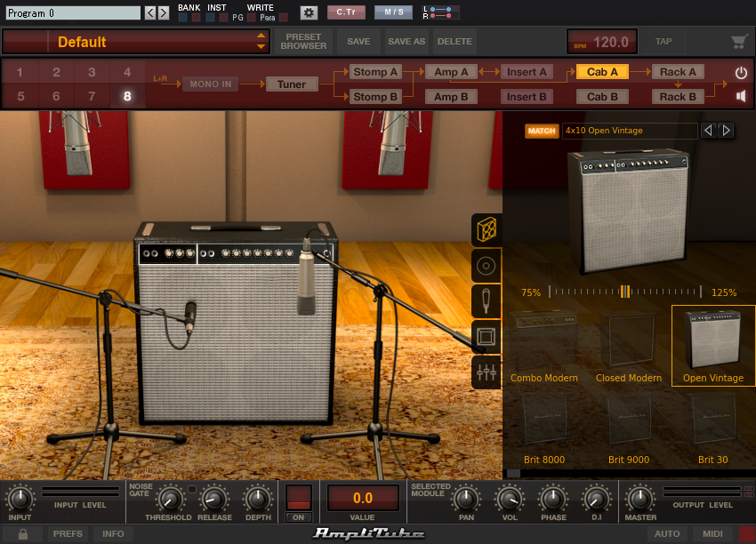Select the speaker cone icon in the side strip

(x=486, y=266)
